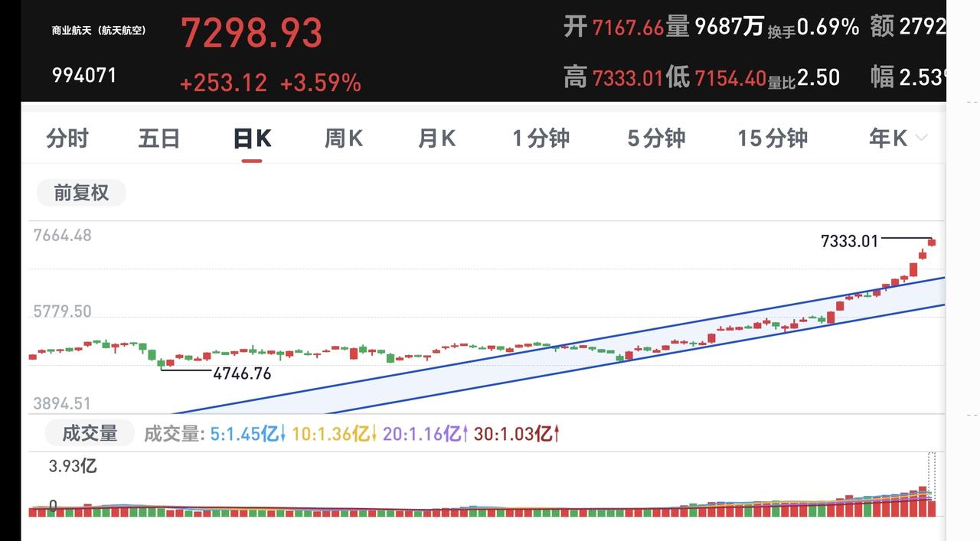The width and height of the screenshot is (980, 541).
Task: Click the high price 7333.01 in header
Action: click(628, 77)
